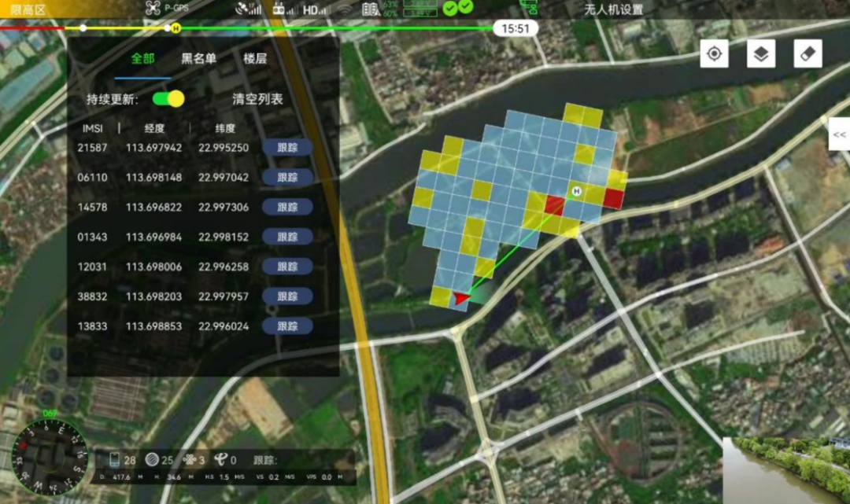Viewport: 850px width, 504px height.
Task: Switch to the 楼层 tab
Action: pos(255,58)
